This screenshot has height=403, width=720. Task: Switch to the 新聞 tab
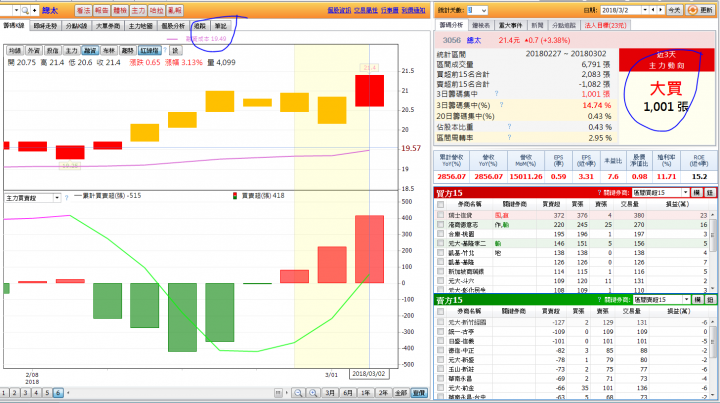[537, 26]
